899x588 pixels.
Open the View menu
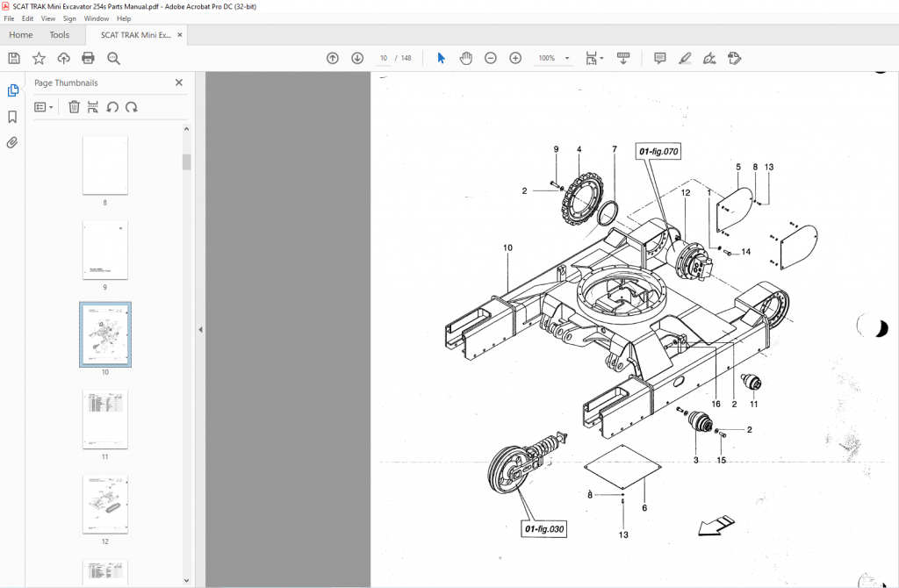coord(48,18)
